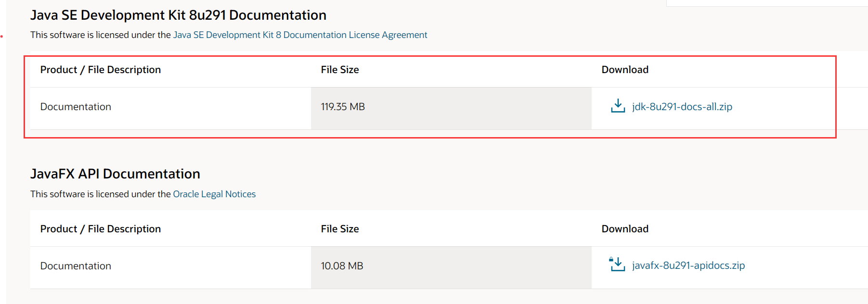Viewport: 868px width, 304px height.
Task: Click the download icon beside jdk-8u291-docs-all.zip
Action: [618, 106]
